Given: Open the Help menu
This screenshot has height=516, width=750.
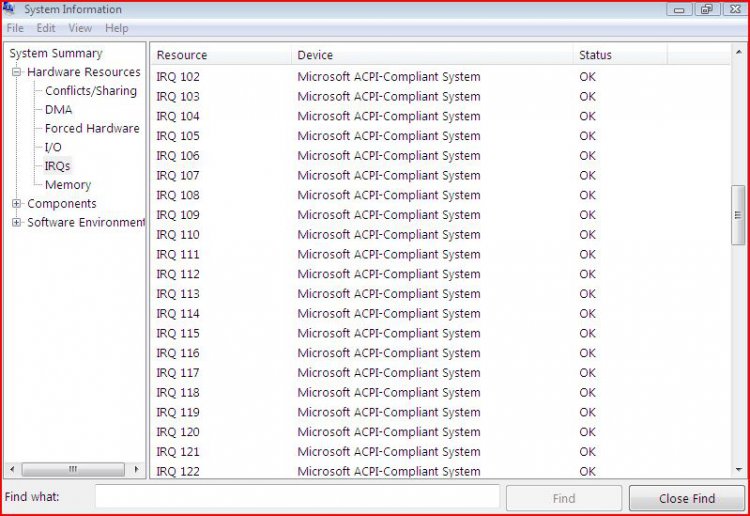Looking at the screenshot, I should click(117, 28).
